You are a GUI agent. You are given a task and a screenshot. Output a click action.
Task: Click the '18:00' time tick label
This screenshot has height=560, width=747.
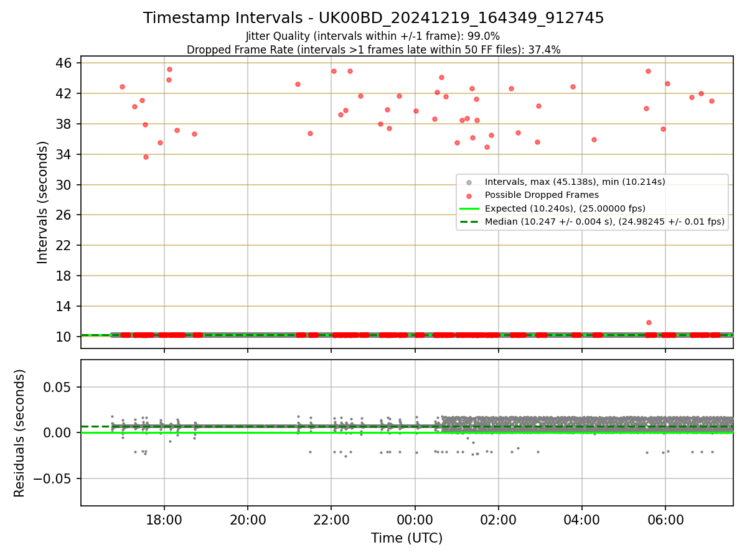164,520
